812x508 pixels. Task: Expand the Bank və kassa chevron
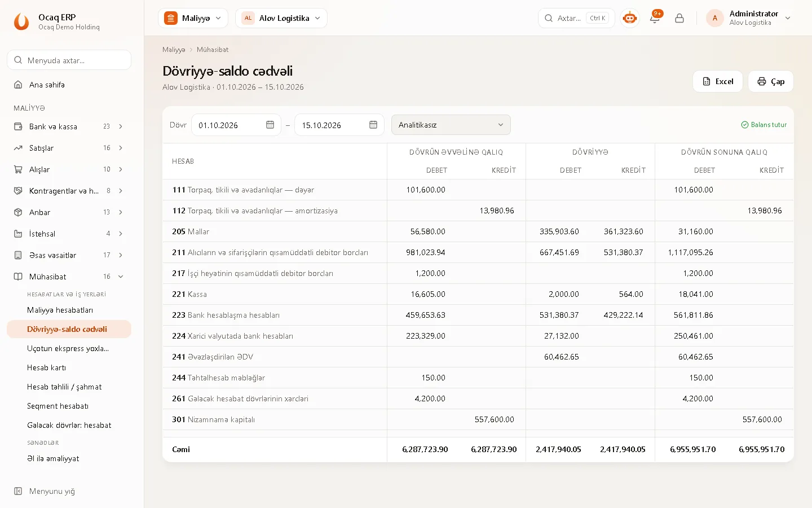click(121, 126)
